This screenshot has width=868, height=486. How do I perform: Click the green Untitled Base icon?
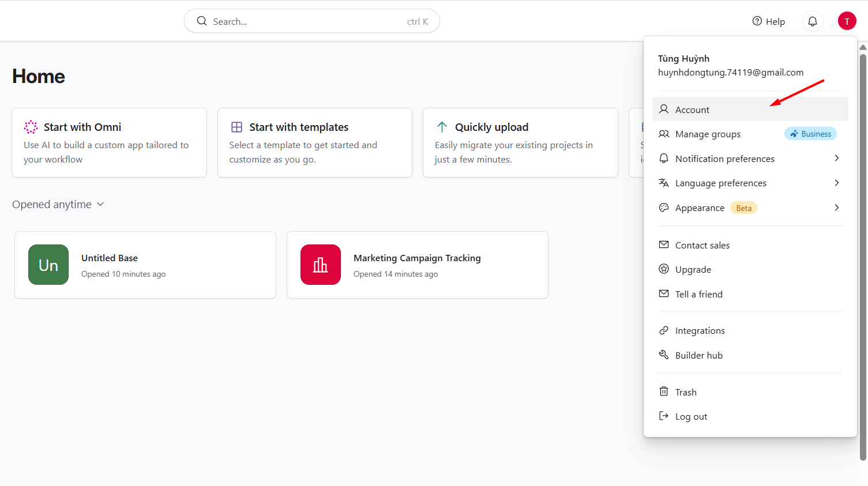tap(48, 265)
